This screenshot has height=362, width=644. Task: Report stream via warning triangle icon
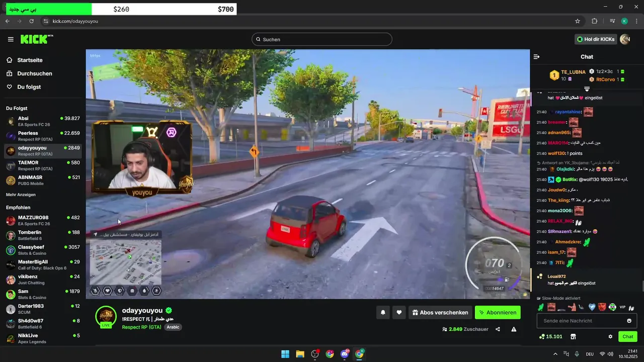(514, 329)
